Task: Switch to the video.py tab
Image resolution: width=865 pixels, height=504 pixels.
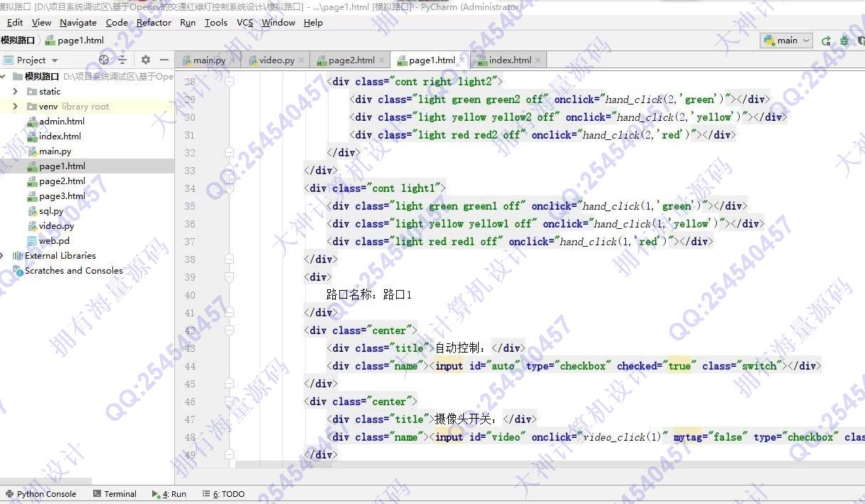Action: (277, 60)
